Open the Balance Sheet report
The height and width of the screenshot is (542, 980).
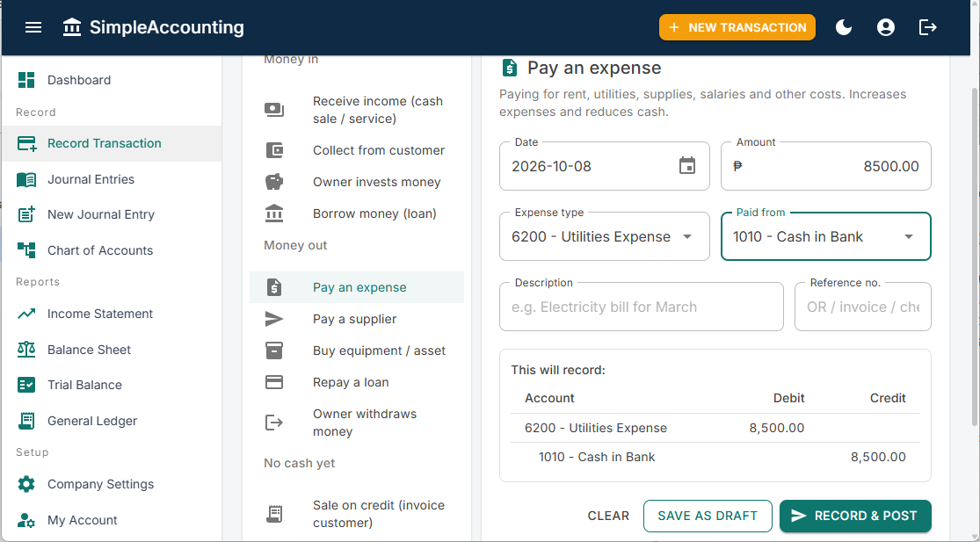(112, 350)
